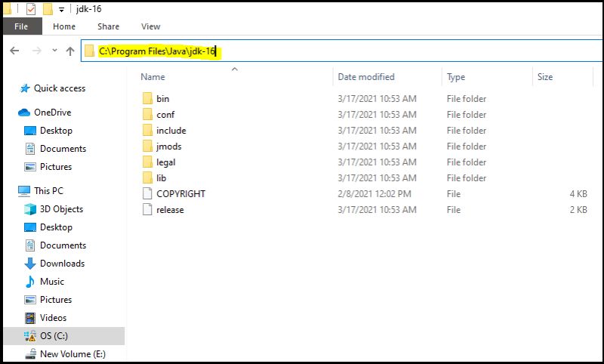Open Downloads under This PC
604x364 pixels.
(62, 263)
